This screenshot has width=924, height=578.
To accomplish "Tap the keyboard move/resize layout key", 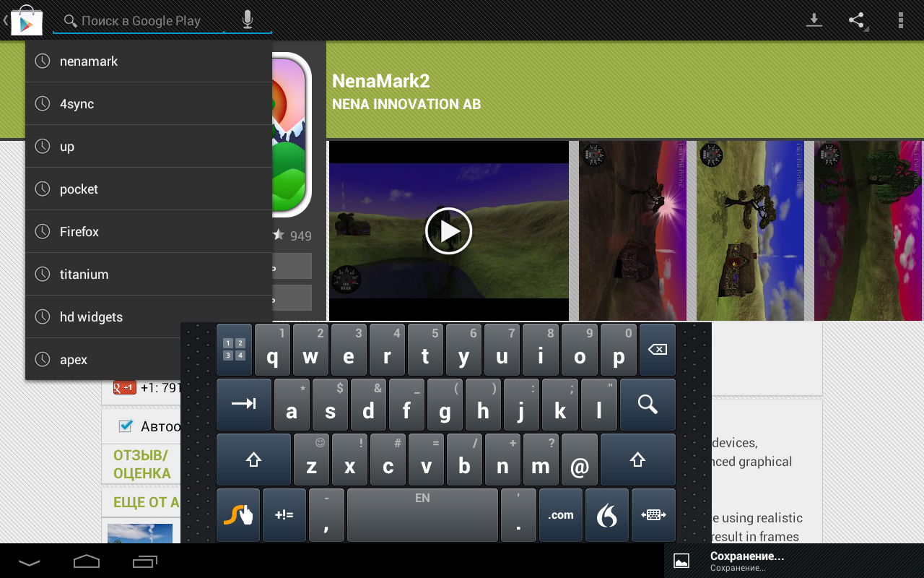I will (x=653, y=515).
